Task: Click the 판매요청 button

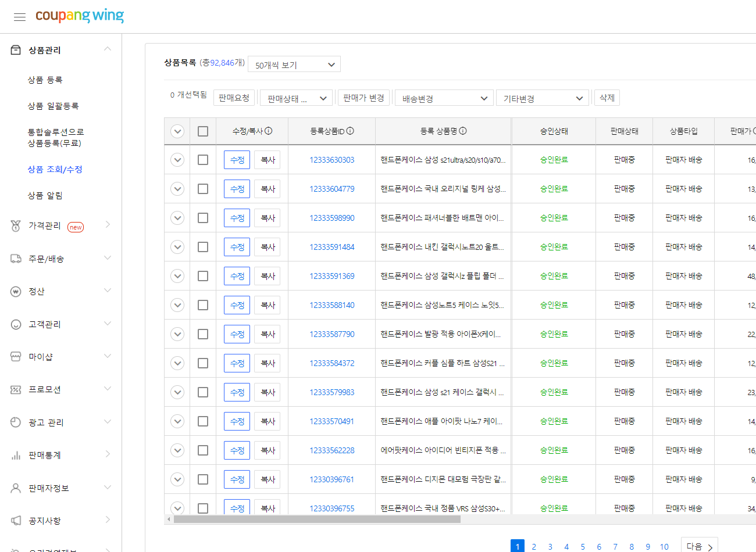Action: [x=234, y=98]
